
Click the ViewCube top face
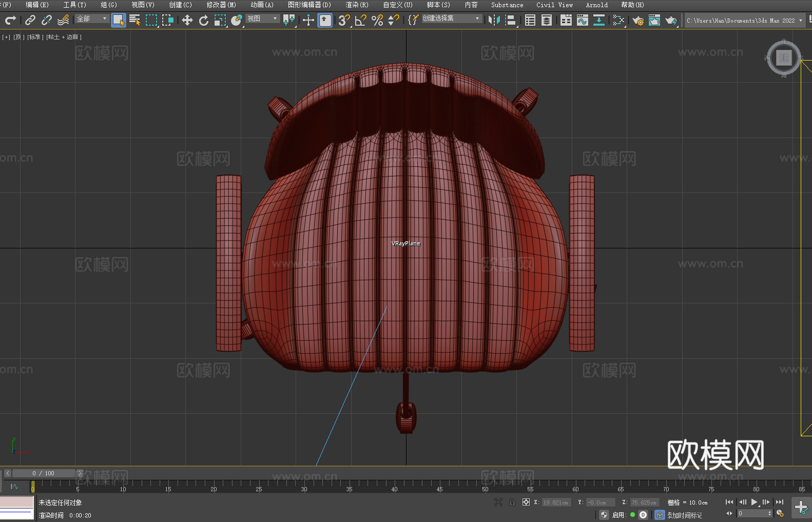pos(784,57)
